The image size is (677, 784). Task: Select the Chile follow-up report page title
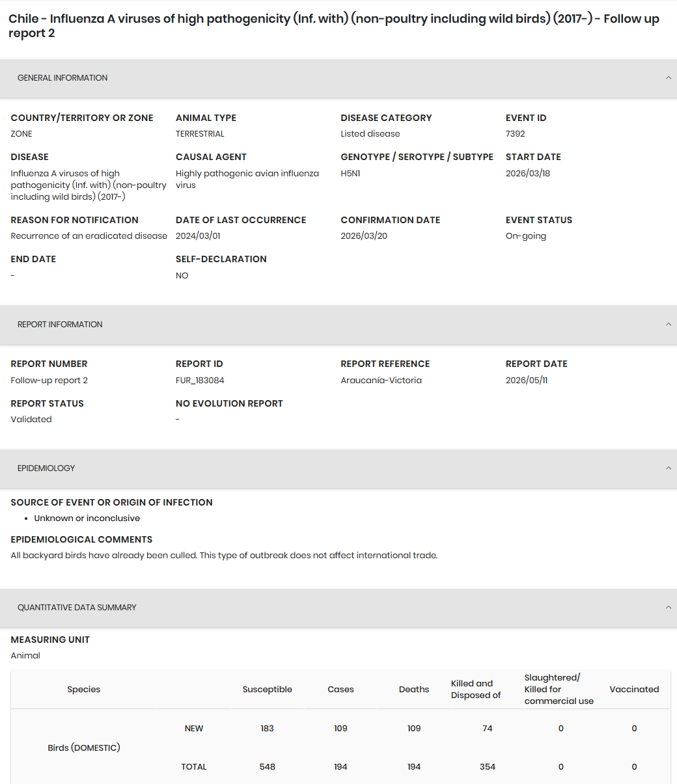(x=334, y=26)
